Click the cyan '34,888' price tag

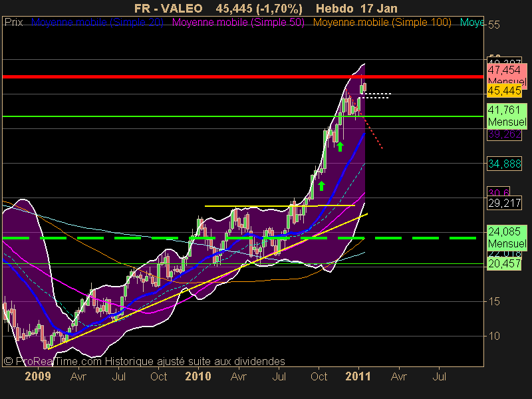(x=504, y=164)
